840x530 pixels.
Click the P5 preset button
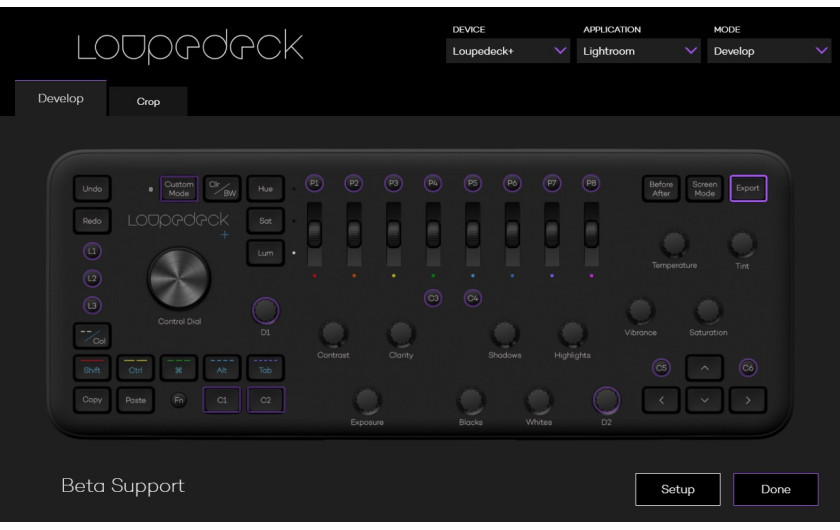click(472, 183)
